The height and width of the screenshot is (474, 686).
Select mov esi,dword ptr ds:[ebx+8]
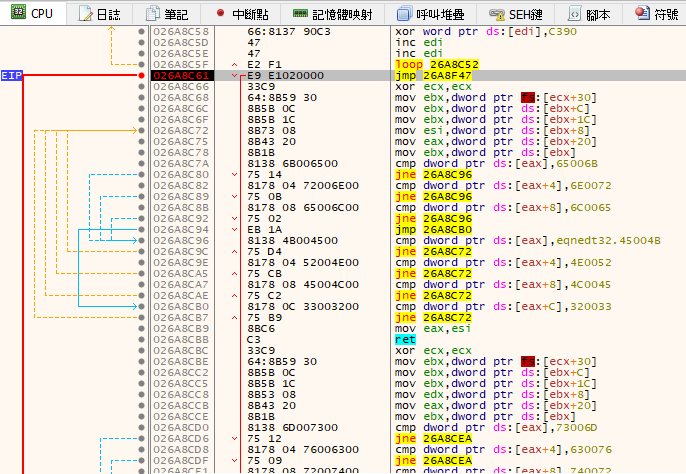coord(493,130)
